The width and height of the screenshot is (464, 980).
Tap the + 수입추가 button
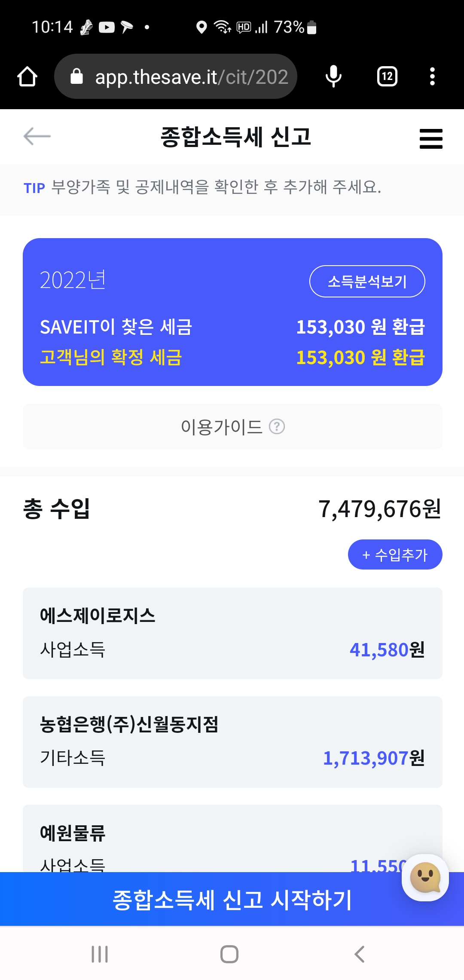point(395,554)
